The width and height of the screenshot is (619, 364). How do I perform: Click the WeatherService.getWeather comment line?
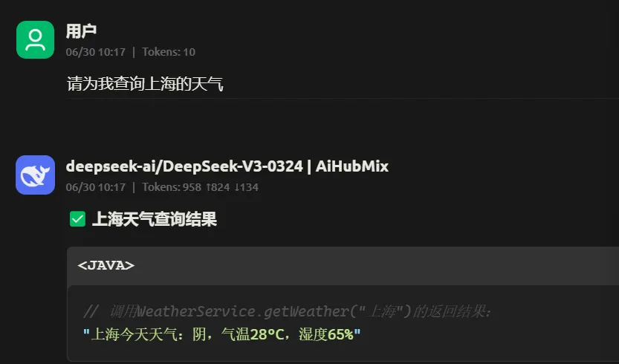[288, 311]
